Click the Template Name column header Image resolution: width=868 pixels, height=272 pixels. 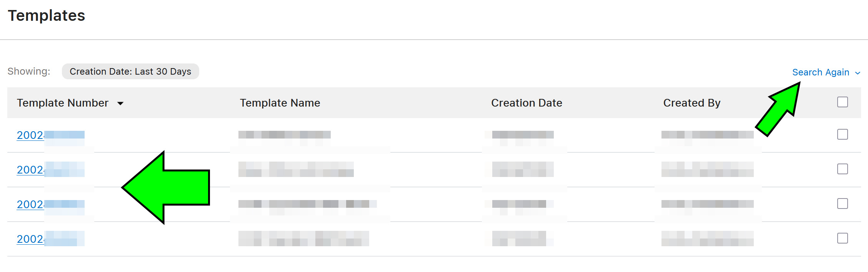click(280, 103)
